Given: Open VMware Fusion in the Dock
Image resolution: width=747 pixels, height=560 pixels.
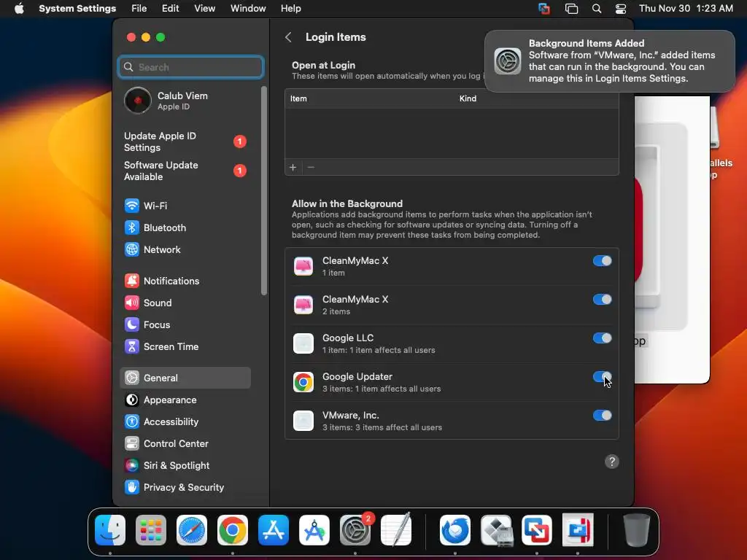Looking at the screenshot, I should coord(537,530).
